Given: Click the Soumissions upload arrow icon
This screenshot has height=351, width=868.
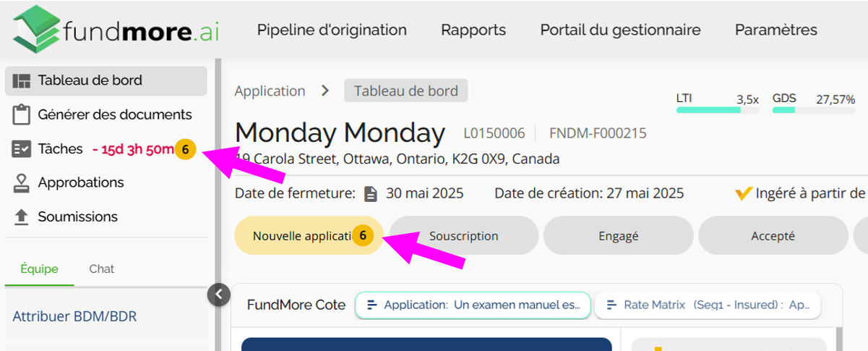Looking at the screenshot, I should click(x=22, y=216).
